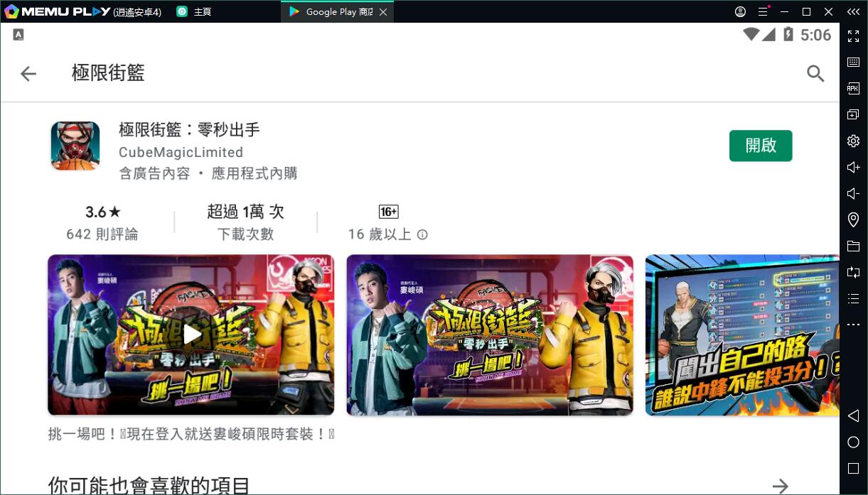
Task: Open the MEmu title bar hamburger menu
Action: point(763,12)
